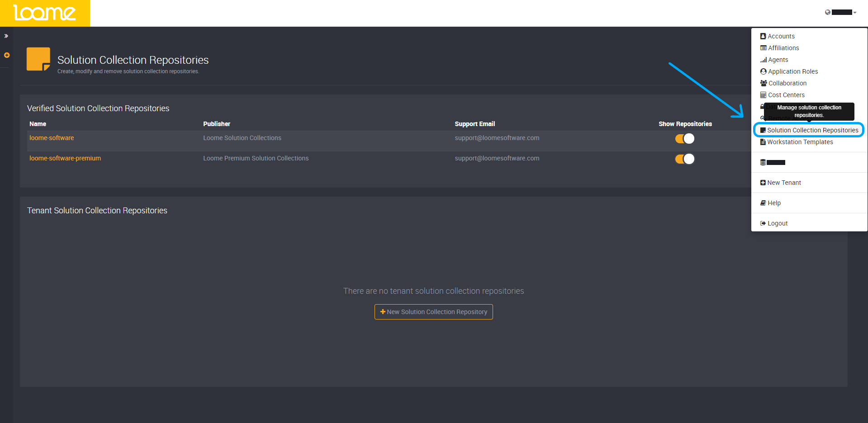
Task: Toggle Show Repositories for loome-software
Action: click(x=685, y=139)
